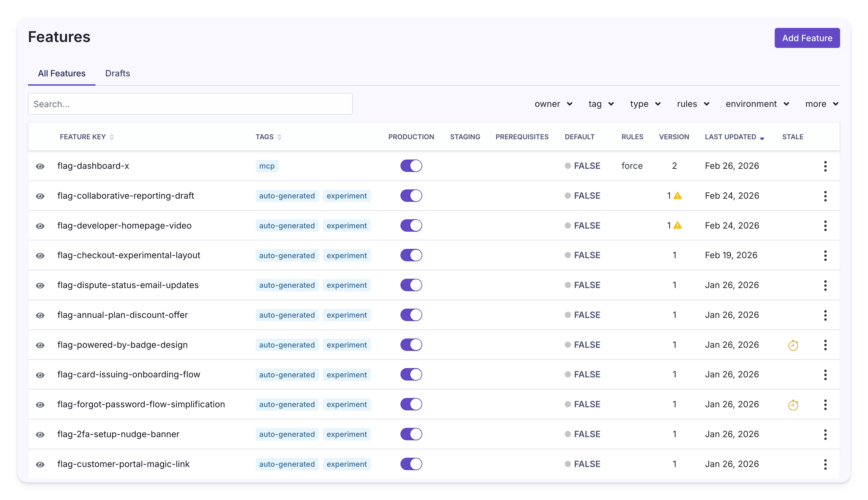This screenshot has height=500, width=868.
Task: Open the three-dot menu for flag-annual-plan-discount-offer
Action: pyautogui.click(x=825, y=315)
